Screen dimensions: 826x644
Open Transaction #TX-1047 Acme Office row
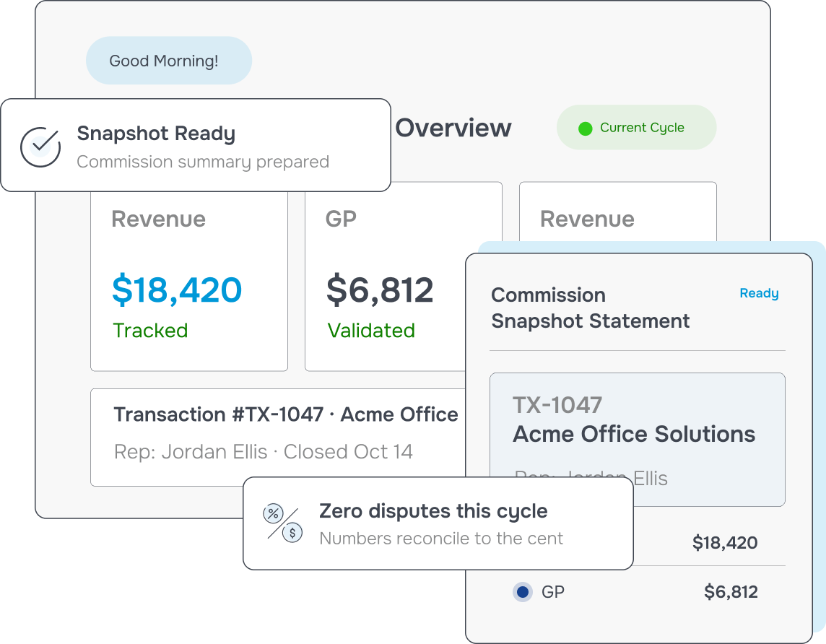(x=278, y=437)
